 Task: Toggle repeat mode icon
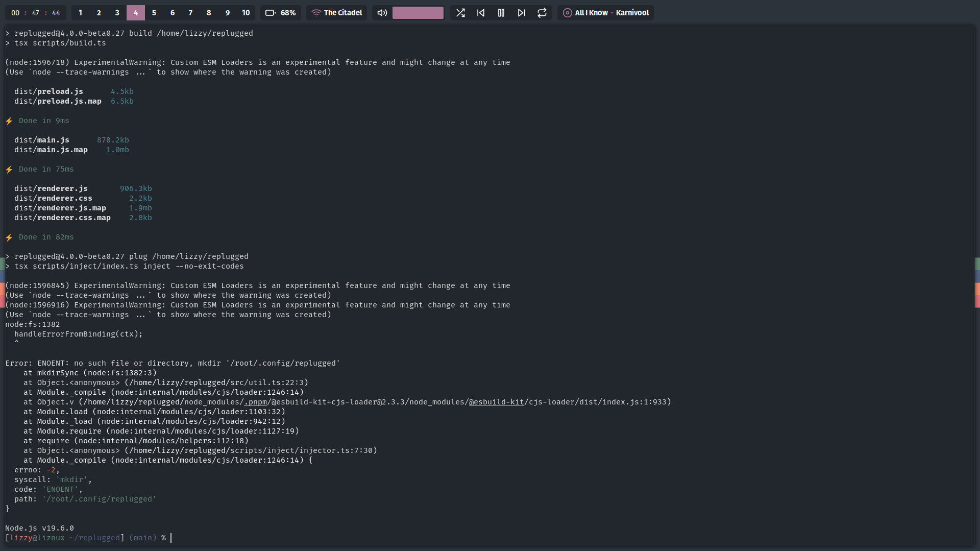542,13
